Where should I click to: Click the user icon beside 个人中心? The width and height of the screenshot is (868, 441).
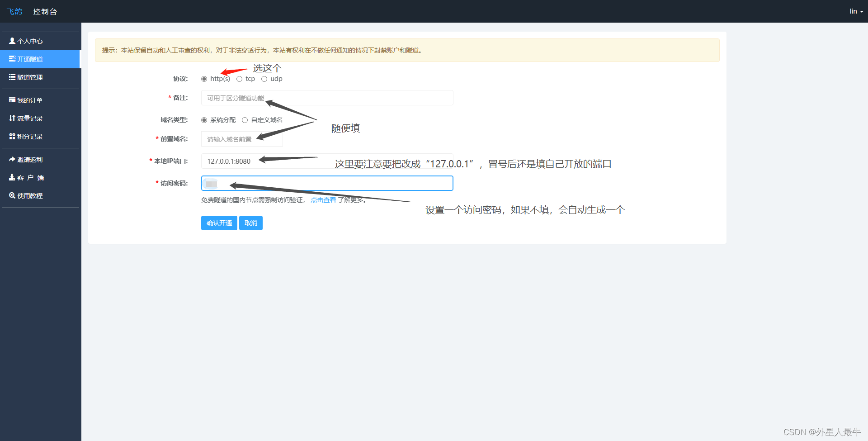(12, 41)
